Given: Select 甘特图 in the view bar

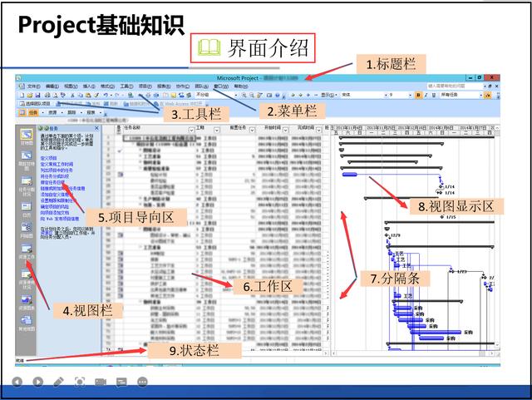Looking at the screenshot, I should (x=27, y=137).
